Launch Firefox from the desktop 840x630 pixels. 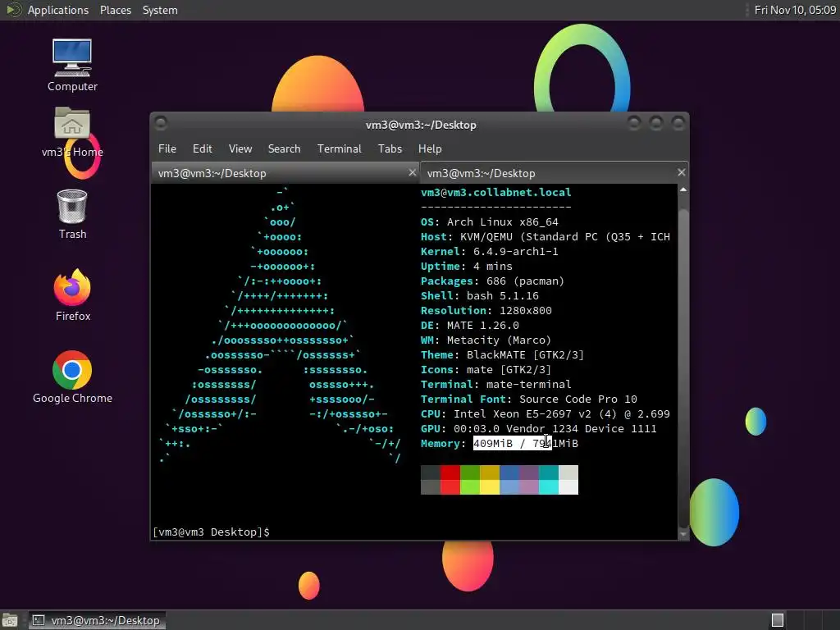tap(72, 294)
